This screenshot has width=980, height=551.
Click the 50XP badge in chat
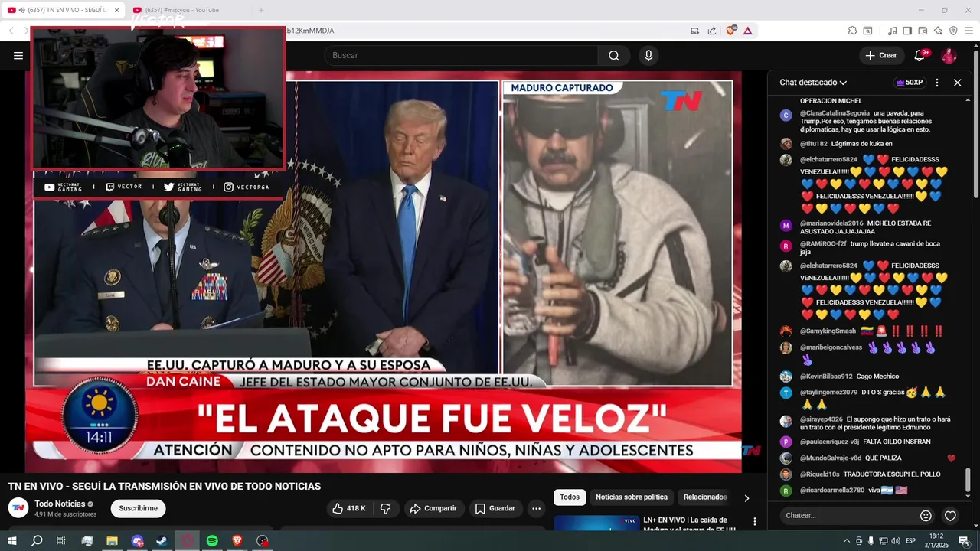tap(910, 83)
